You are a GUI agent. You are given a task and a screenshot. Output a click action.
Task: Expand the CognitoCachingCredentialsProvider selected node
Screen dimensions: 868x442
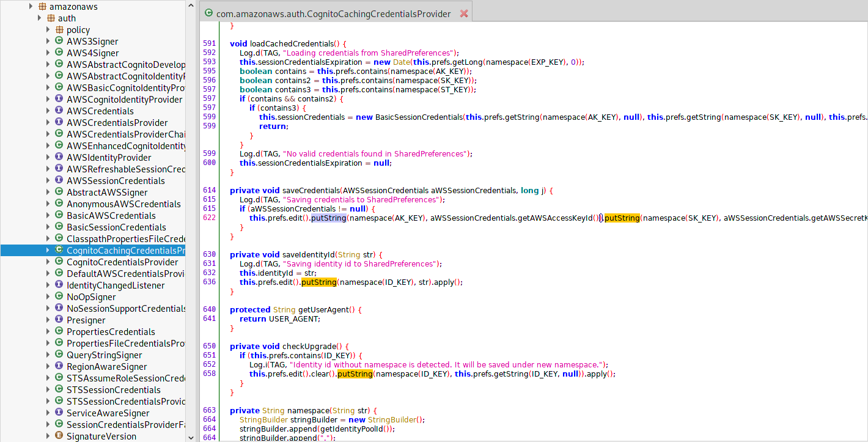coord(48,251)
